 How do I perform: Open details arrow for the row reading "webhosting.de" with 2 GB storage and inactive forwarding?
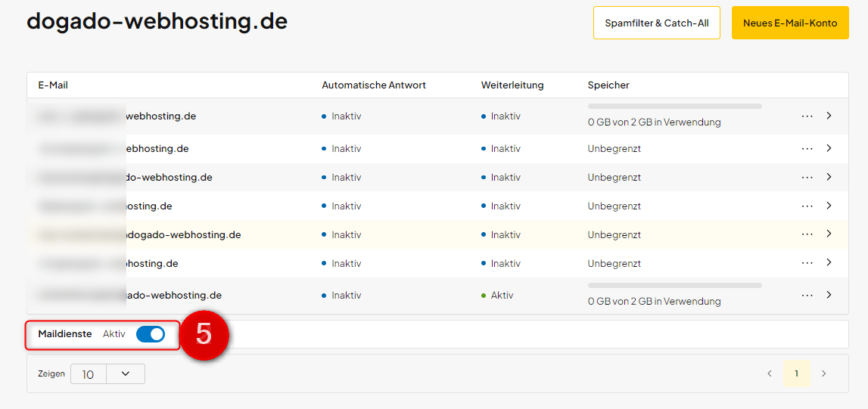coord(829,116)
